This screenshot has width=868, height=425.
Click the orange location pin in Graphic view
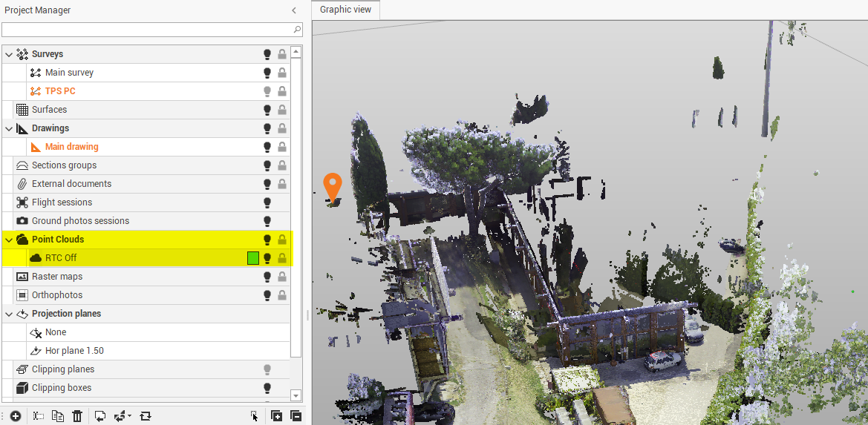(x=333, y=186)
